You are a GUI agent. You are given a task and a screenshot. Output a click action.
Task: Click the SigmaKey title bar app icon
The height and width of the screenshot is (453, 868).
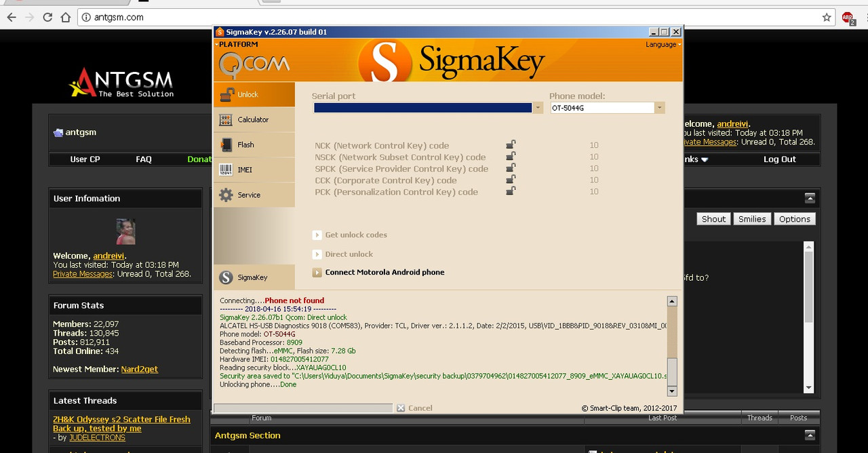pos(219,32)
